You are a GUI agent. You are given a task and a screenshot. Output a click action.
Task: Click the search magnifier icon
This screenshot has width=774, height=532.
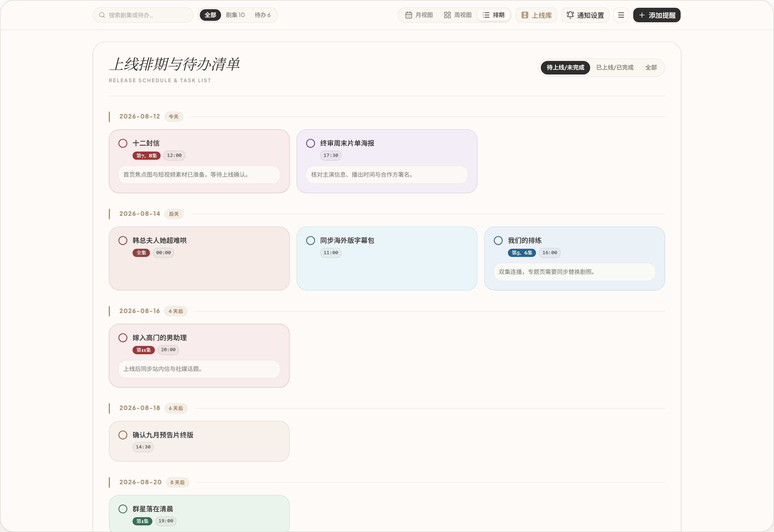(x=102, y=15)
